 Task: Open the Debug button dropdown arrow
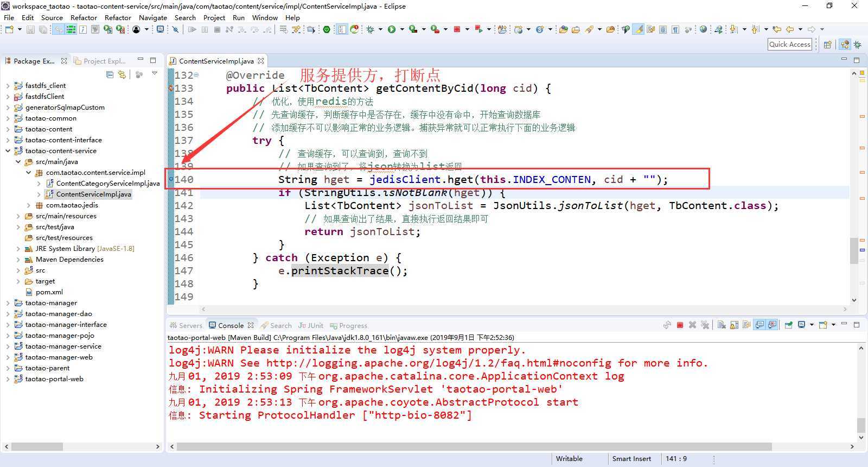pyautogui.click(x=380, y=29)
